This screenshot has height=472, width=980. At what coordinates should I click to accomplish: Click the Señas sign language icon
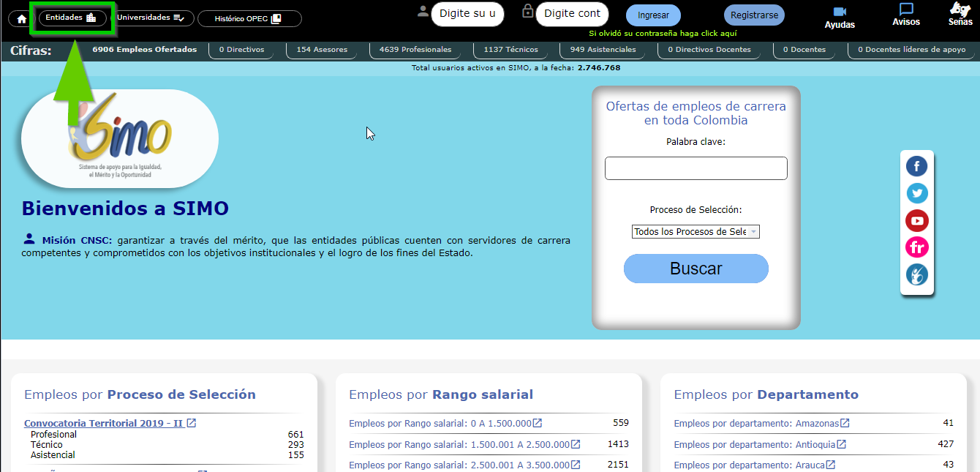tap(960, 10)
